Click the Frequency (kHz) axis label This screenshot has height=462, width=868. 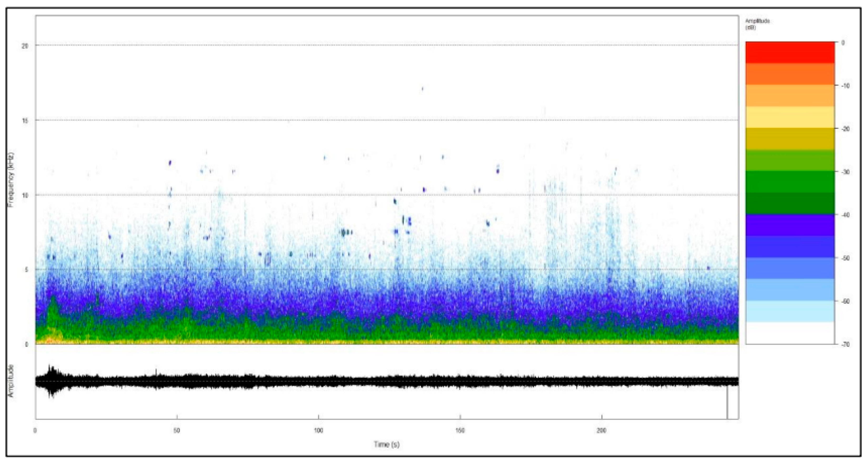[12, 180]
